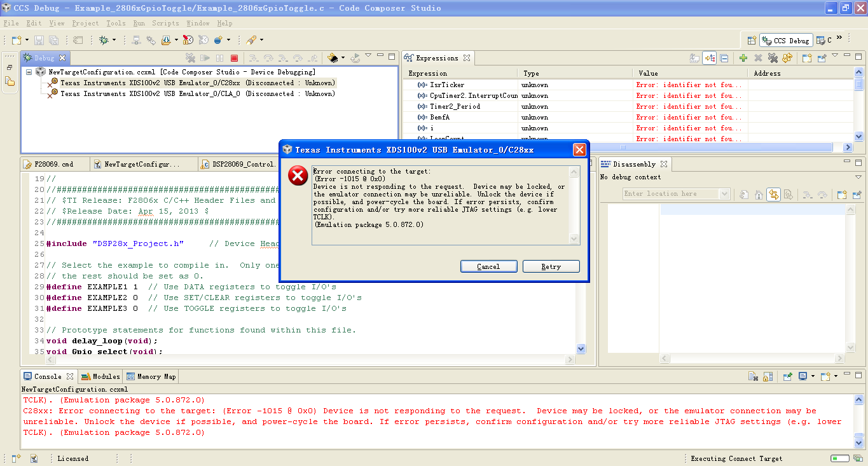Click the Home icon in Disassembly toolbar
The height and width of the screenshot is (466, 868).
[759, 195]
